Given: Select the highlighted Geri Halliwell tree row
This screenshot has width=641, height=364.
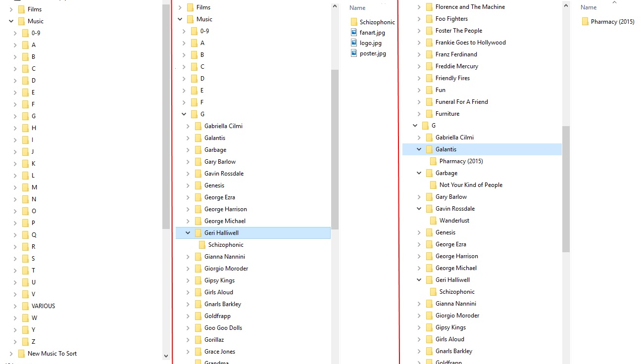Looking at the screenshot, I should [x=253, y=233].
